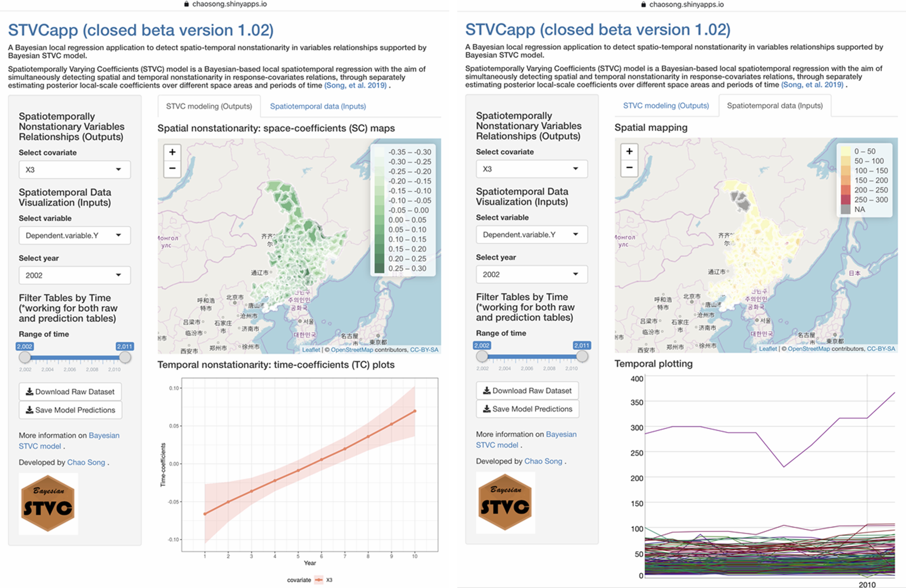The image size is (906, 588).
Task: Open left Select covariate X3 dropdown
Action: point(75,170)
